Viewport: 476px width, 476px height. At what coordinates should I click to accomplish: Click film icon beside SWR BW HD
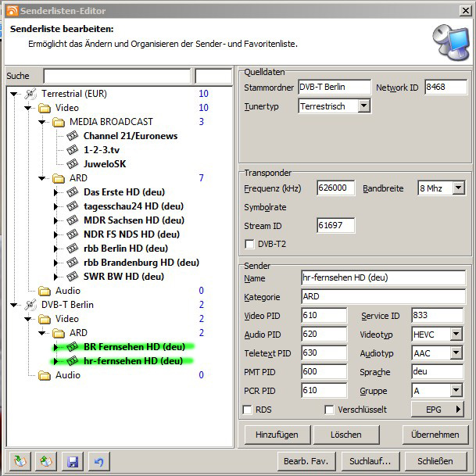[x=73, y=276]
